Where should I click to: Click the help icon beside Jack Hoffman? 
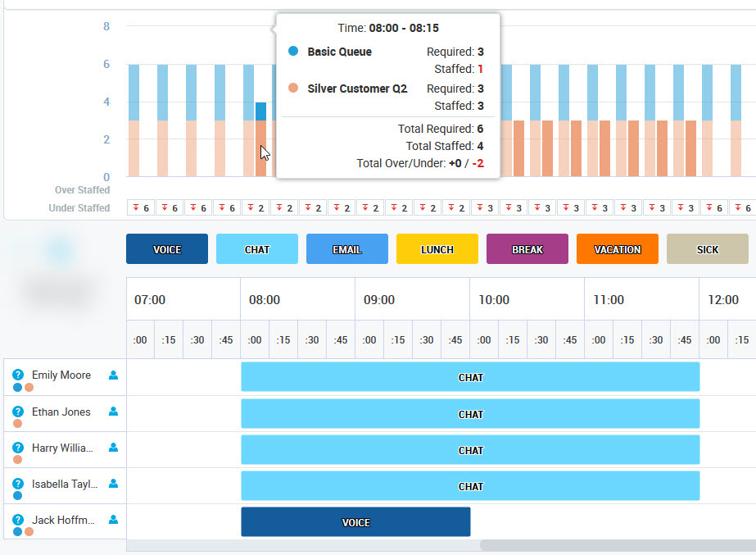(18, 520)
